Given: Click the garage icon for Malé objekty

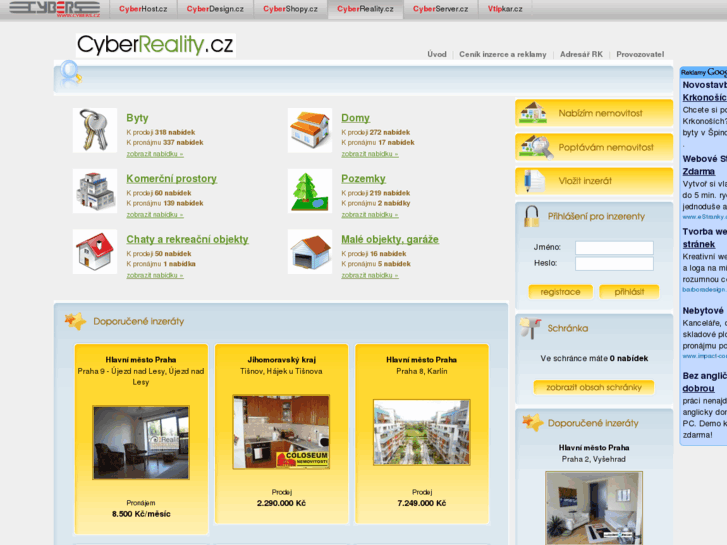Looking at the screenshot, I should click(310, 251).
